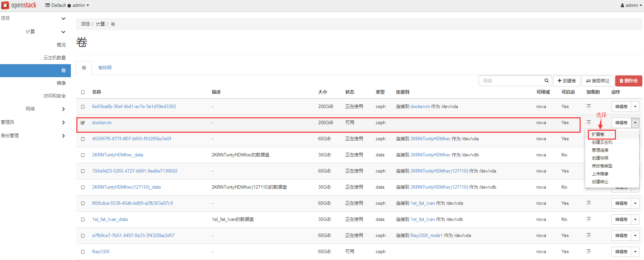Click the admin user icon at top right
This screenshot has height=260, width=644.
(x=622, y=5)
